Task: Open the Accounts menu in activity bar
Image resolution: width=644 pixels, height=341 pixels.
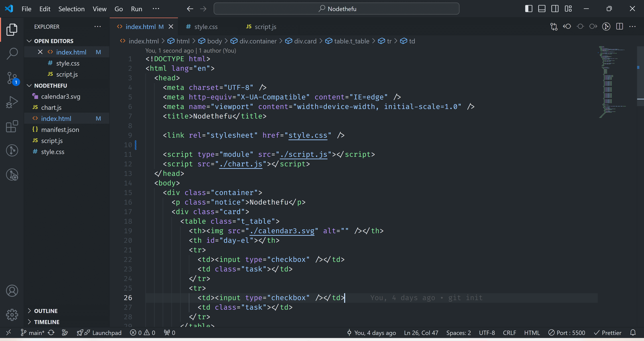Action: [x=12, y=291]
